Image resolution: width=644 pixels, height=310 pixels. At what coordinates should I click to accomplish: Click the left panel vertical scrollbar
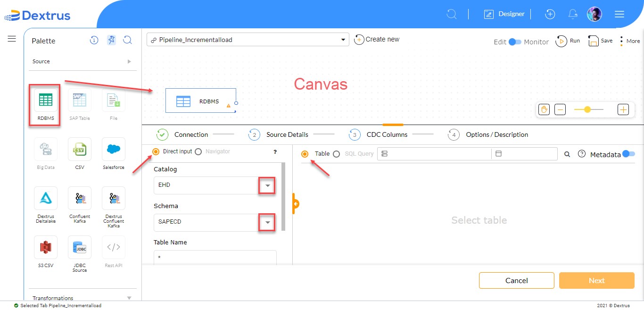pyautogui.click(x=283, y=196)
